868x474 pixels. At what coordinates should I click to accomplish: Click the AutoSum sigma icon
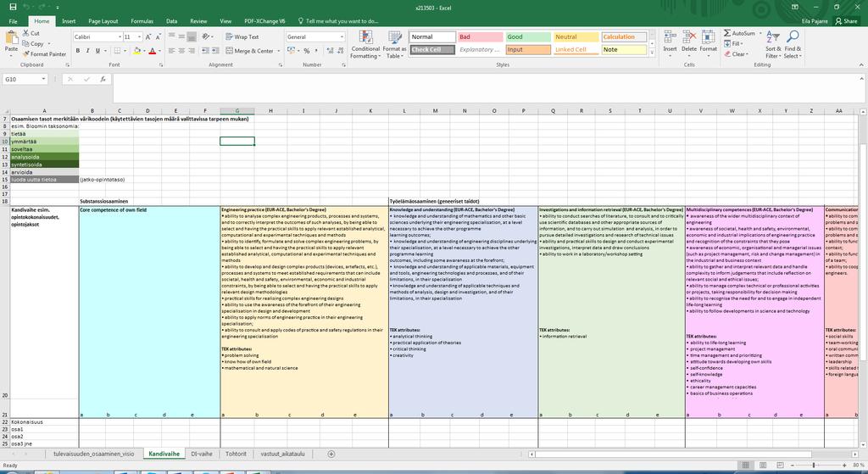coord(727,33)
